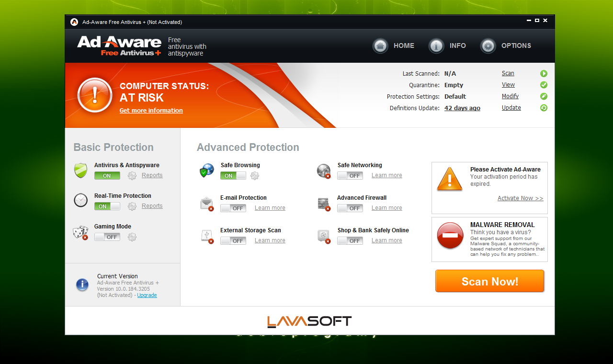Open Real-Time Protection gear settings
Screen dimensions: 613x364
pyautogui.click(x=132, y=206)
